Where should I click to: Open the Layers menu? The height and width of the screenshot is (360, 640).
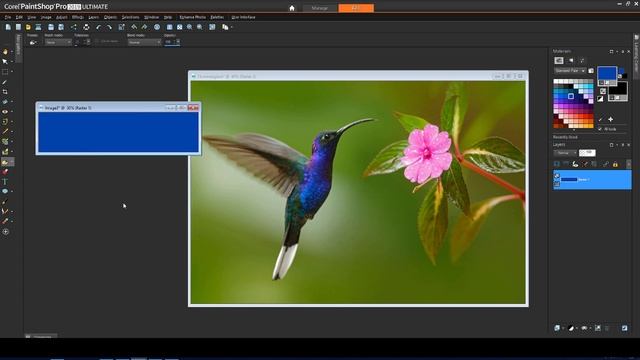(x=93, y=17)
